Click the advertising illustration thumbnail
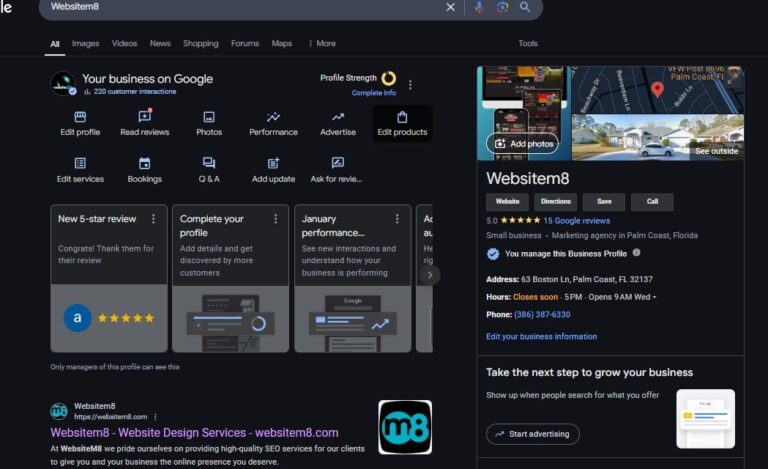The height and width of the screenshot is (469, 768). click(705, 419)
